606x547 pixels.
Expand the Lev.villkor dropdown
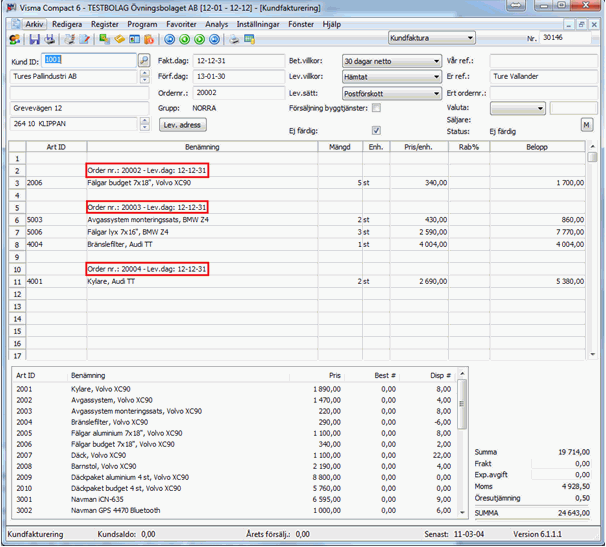pos(437,77)
